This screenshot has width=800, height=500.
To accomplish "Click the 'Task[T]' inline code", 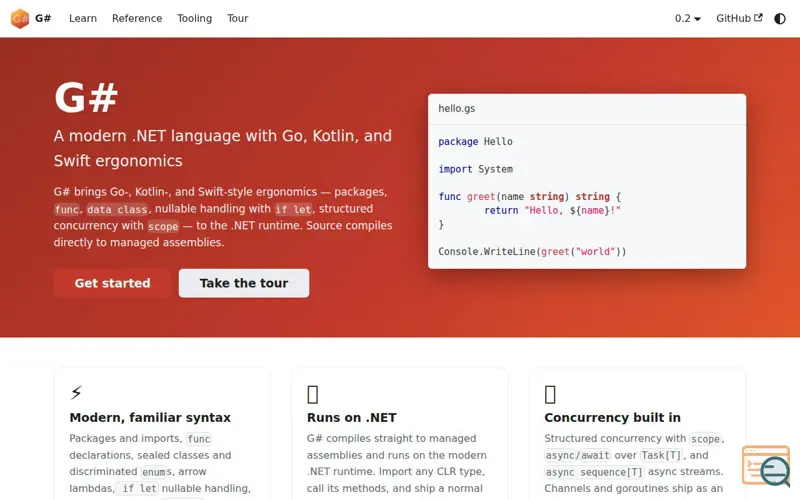I will click(x=661, y=455).
